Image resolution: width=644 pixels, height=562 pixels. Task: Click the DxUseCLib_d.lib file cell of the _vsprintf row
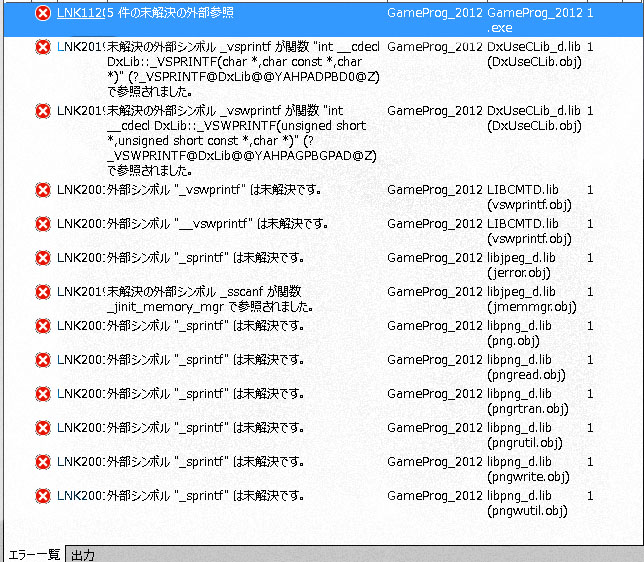[x=533, y=55]
